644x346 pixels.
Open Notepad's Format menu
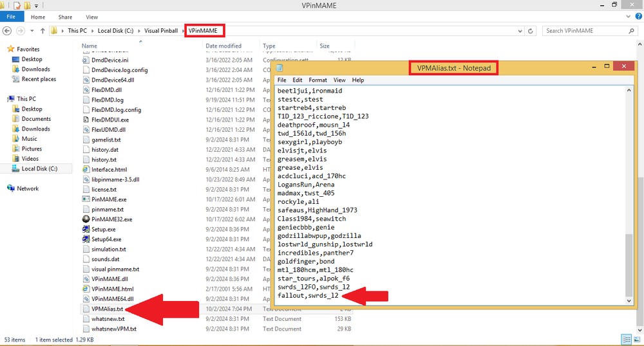(318, 80)
